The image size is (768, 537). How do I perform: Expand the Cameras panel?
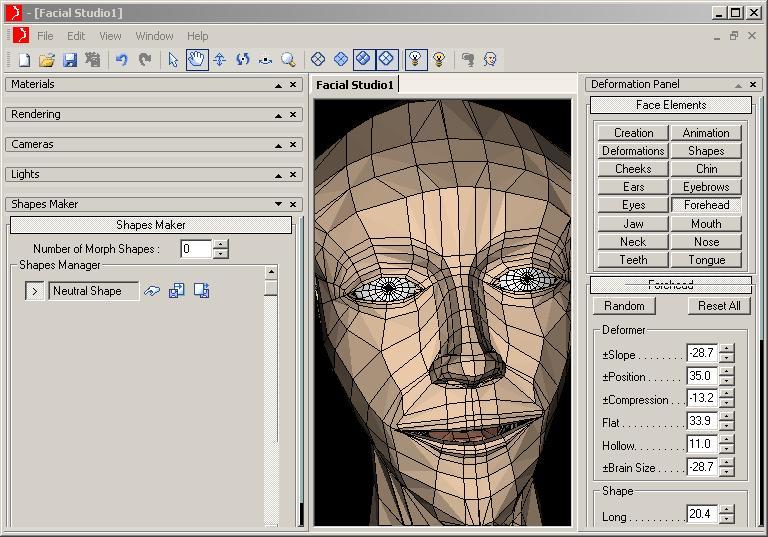pos(278,145)
